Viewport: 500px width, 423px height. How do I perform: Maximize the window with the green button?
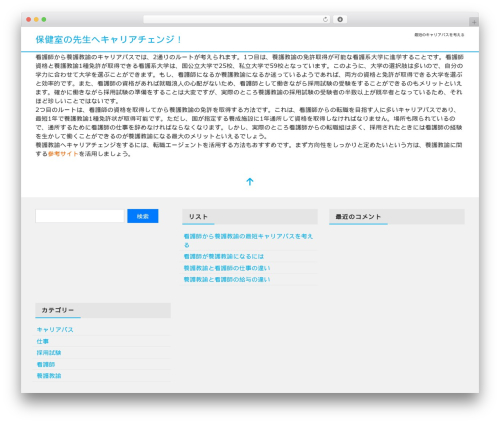[44, 20]
